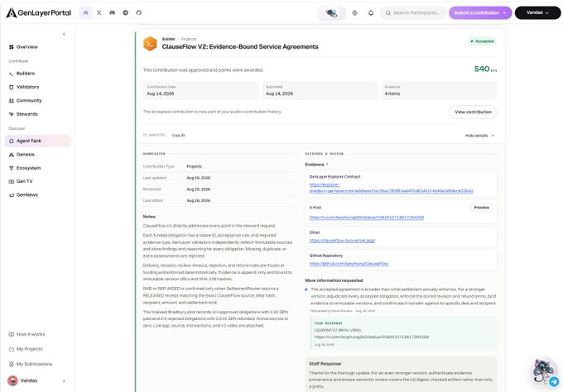
Task: Click the Evidence 4 items cell
Action: pos(439,90)
